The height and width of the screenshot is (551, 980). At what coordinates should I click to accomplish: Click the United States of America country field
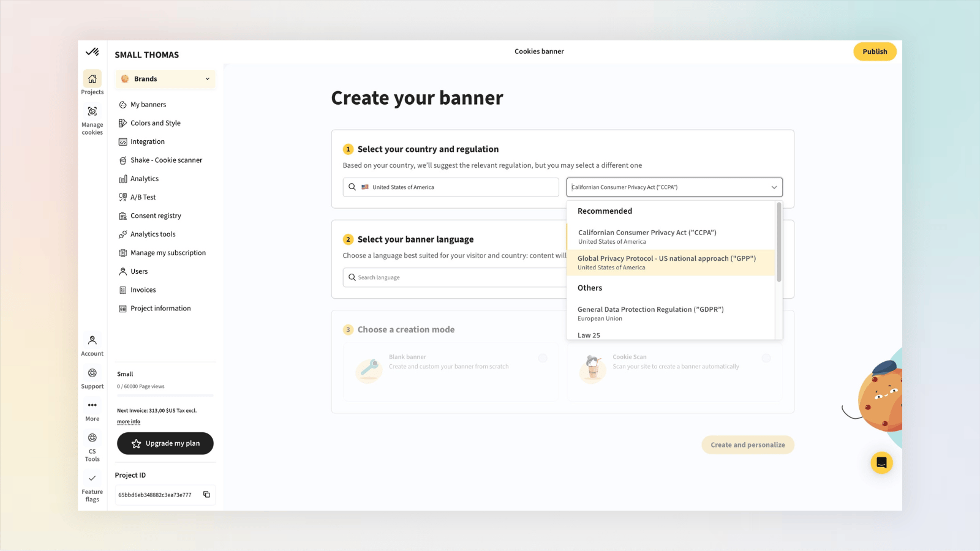451,187
